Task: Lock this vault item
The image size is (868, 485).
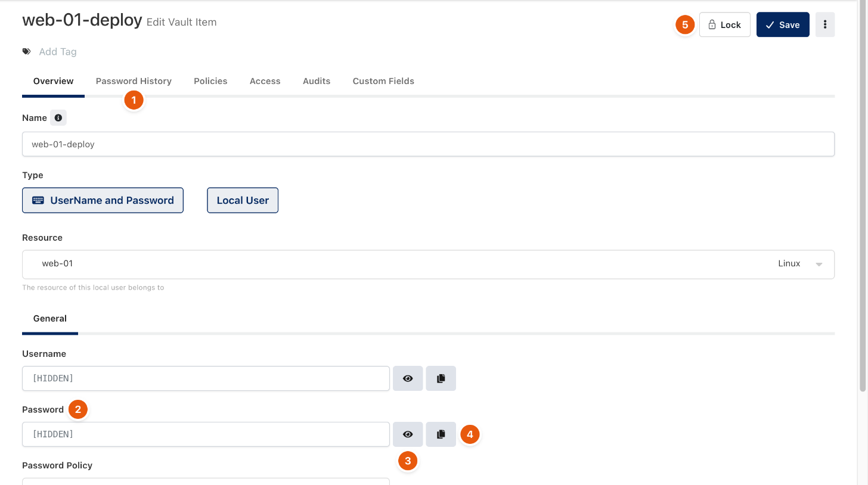Action: pos(724,24)
